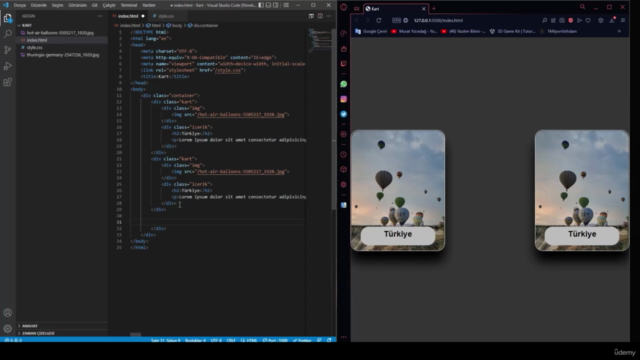Screen dimensions: 640x360
Task: Open thuringia-germany-2547236_1920.jpg in Explorer
Action: (62, 55)
